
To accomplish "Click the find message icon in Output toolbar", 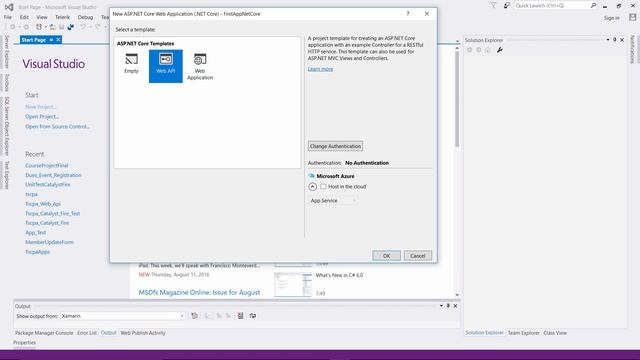I will tap(194, 316).
